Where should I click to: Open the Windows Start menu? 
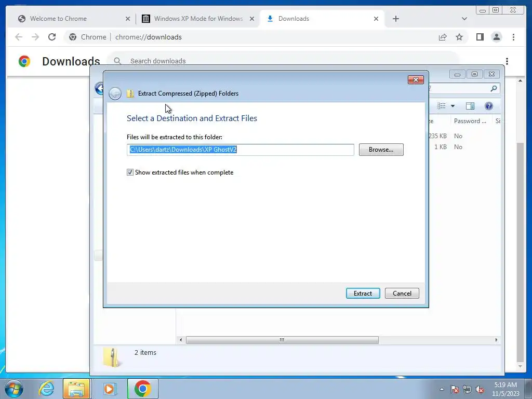tap(13, 389)
